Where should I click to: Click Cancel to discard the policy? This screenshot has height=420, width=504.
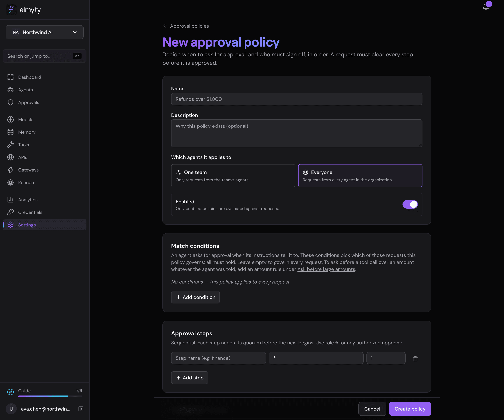372,409
